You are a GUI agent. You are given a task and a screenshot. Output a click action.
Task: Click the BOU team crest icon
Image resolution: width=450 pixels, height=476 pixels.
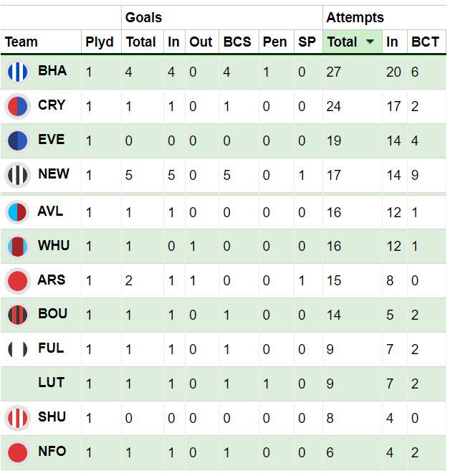[17, 315]
